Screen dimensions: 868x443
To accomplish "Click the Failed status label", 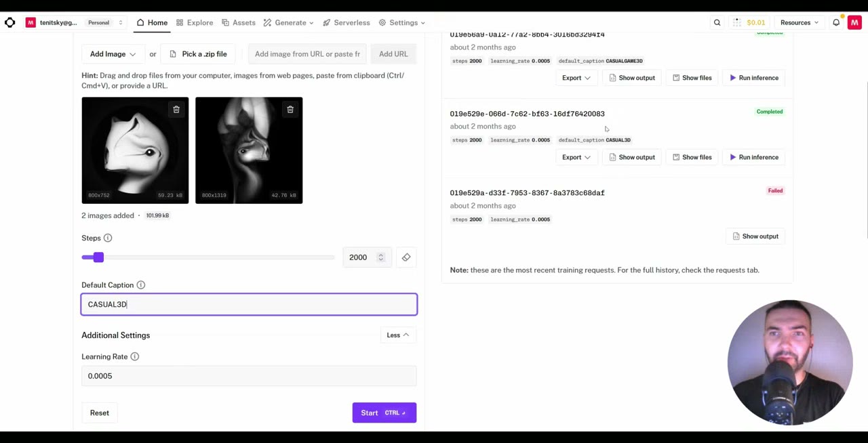I will 775,191.
